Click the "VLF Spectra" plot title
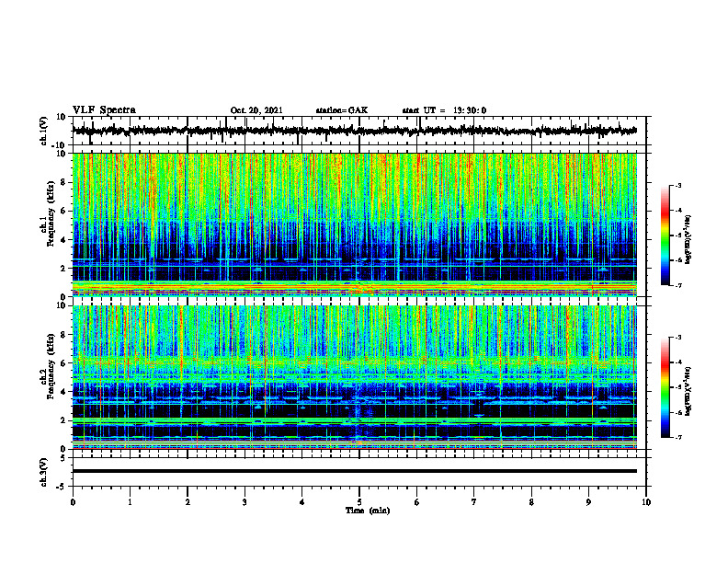Viewport: 728px width, 563px height. [x=104, y=110]
